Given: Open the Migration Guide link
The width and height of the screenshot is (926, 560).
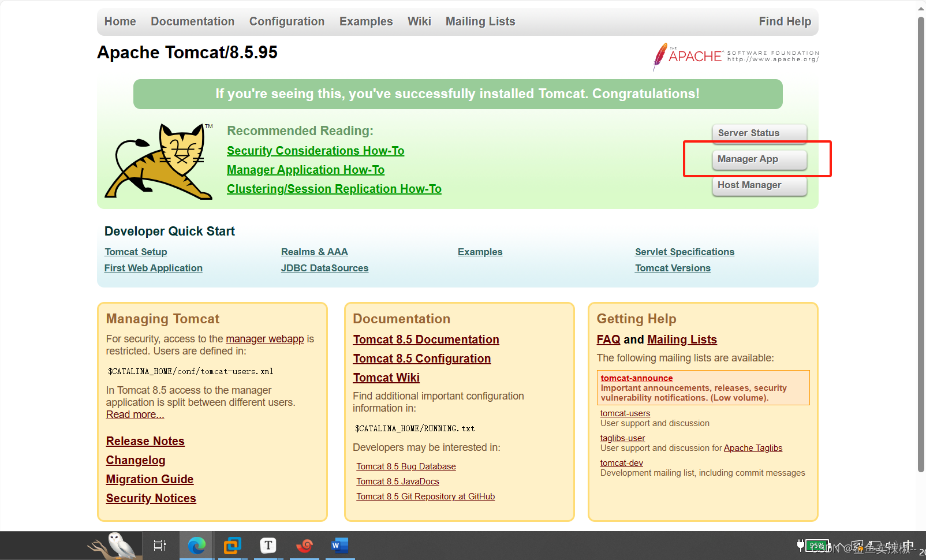Looking at the screenshot, I should pyautogui.click(x=150, y=479).
